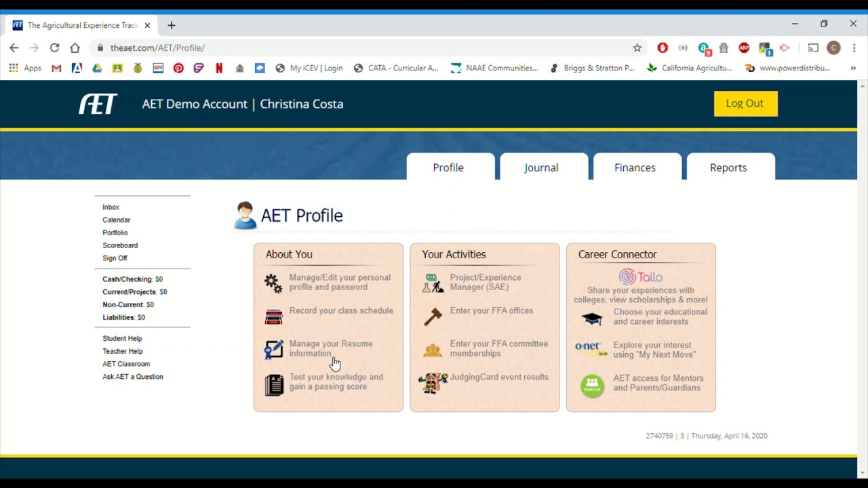The image size is (868, 488).
Task: Open the Pinterest bookmark icon
Action: point(178,68)
